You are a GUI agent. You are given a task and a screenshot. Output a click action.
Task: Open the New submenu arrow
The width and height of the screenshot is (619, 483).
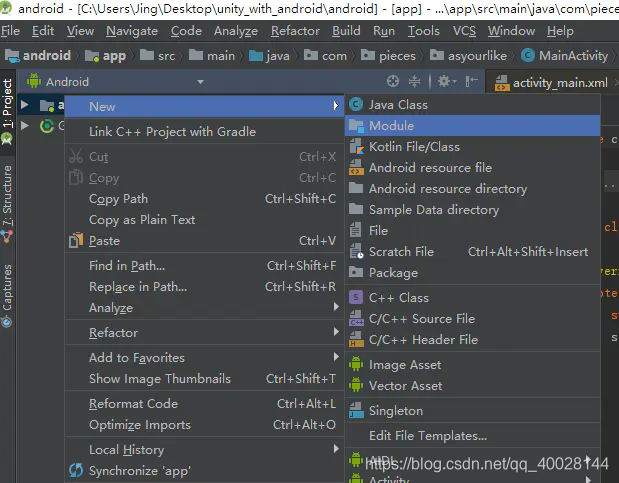tap(336, 105)
